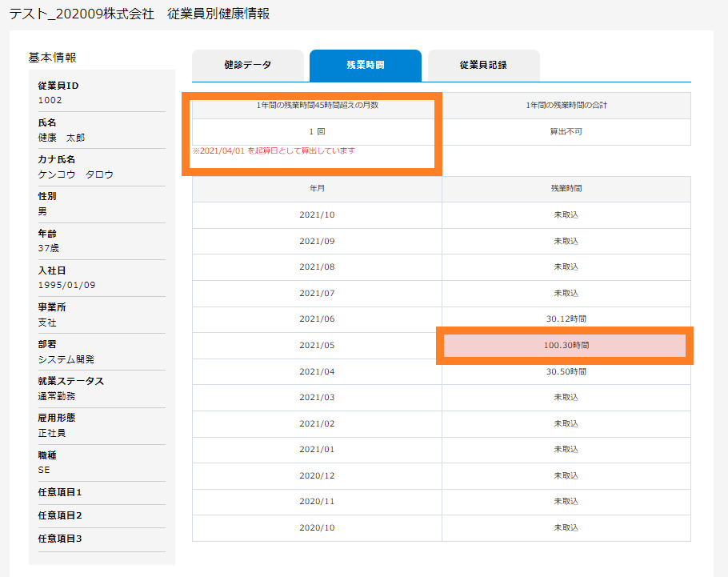Screen dimensions: 728x577
Task: Click the 1年間の残業時間45時間超えの月数 header
Action: click(x=317, y=105)
